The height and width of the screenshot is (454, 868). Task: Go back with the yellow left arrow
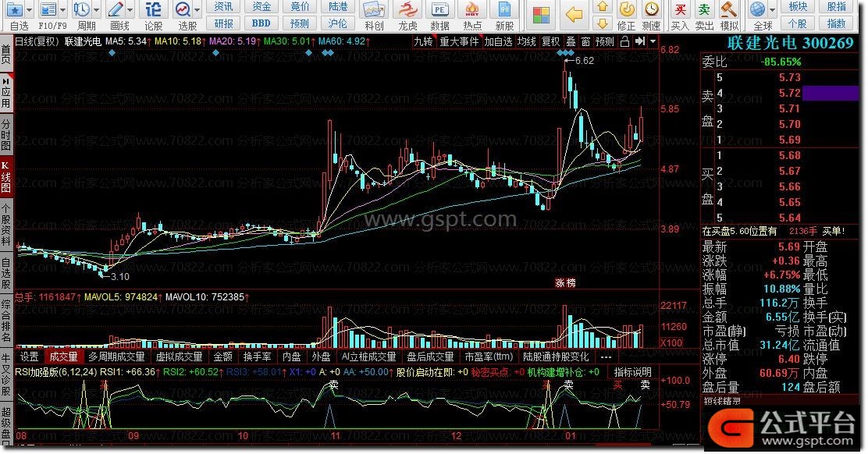point(574,15)
